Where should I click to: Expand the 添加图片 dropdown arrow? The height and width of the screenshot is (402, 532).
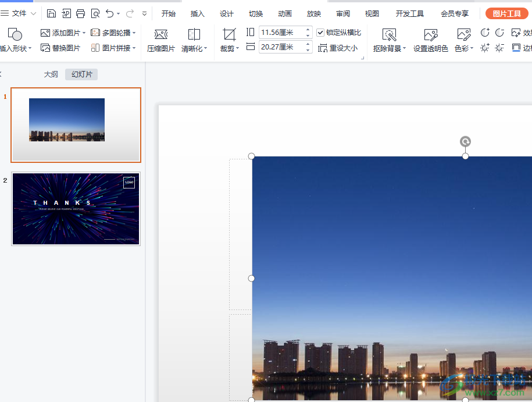click(84, 33)
